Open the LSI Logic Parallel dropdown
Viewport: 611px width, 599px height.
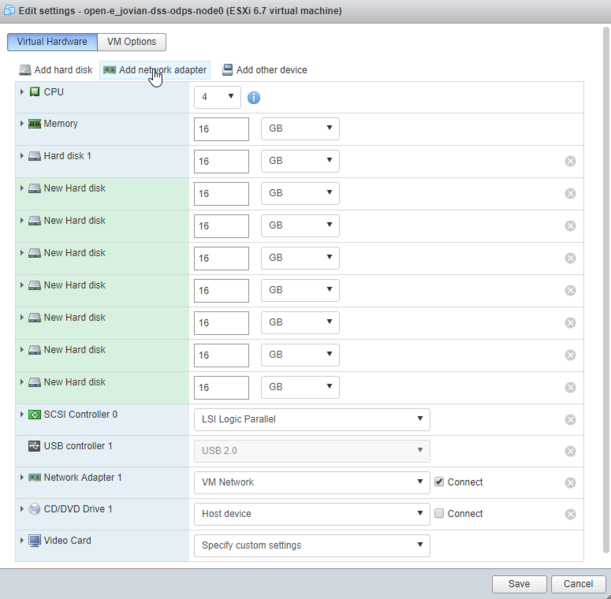point(312,419)
